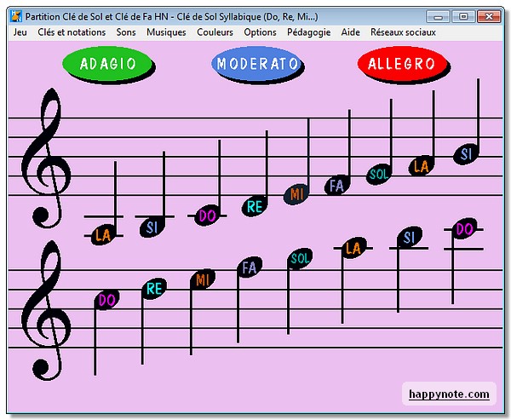Open the Couleurs menu
This screenshot has height=420, width=511.
coord(215,32)
